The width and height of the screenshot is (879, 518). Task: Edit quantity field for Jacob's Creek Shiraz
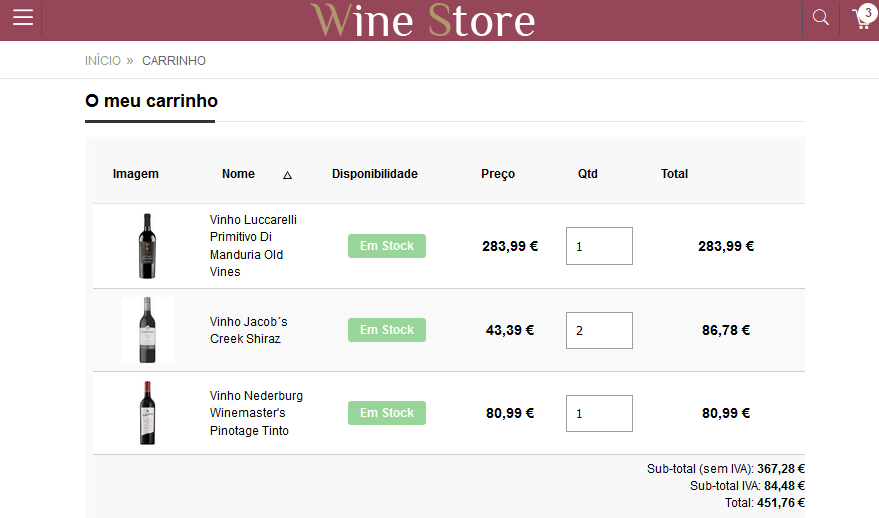coord(599,330)
